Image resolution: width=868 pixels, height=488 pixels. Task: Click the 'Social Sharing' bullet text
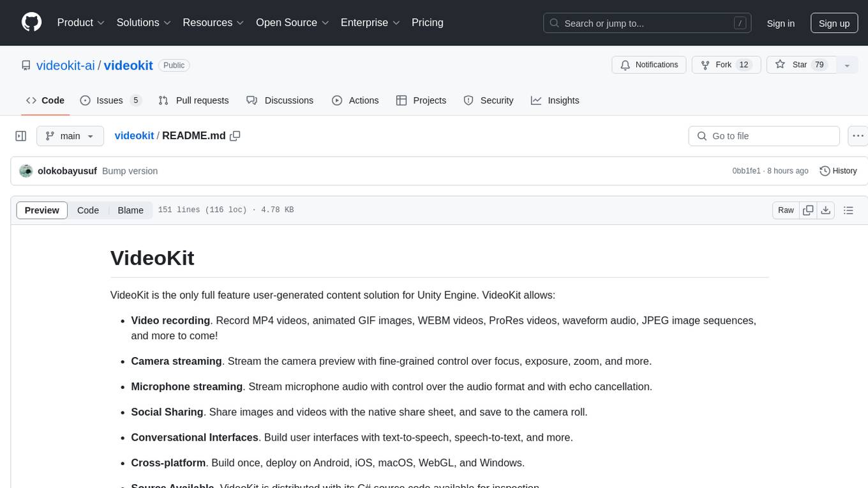[x=167, y=412]
